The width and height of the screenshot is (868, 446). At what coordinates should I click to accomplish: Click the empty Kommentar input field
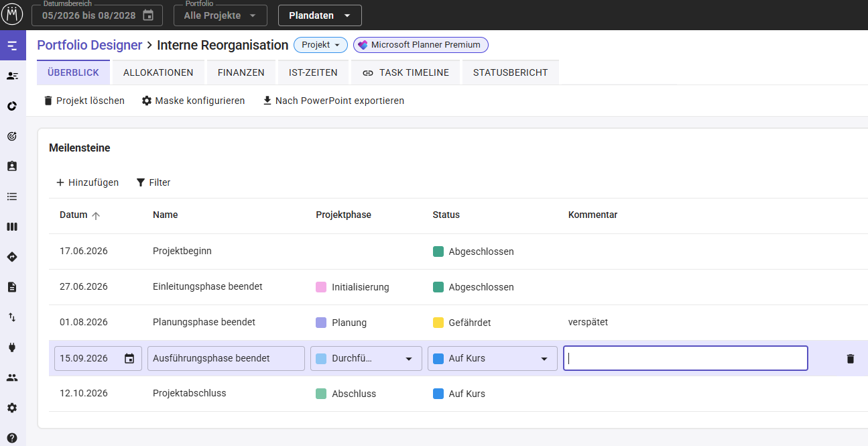coord(686,359)
